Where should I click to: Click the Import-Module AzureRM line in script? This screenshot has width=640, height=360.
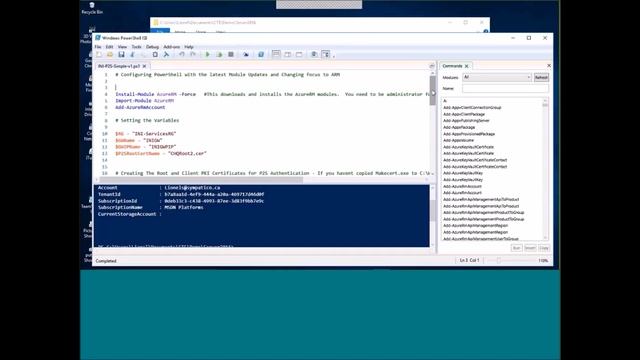(x=144, y=101)
